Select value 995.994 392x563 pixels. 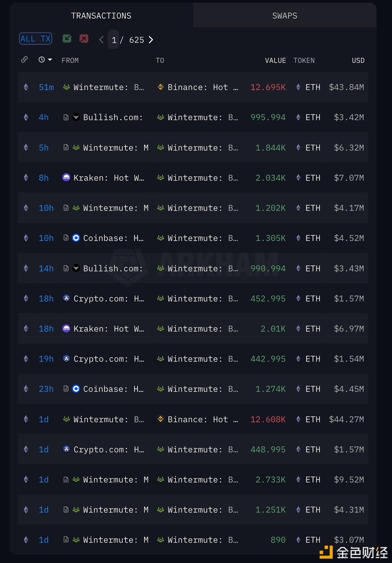[268, 117]
